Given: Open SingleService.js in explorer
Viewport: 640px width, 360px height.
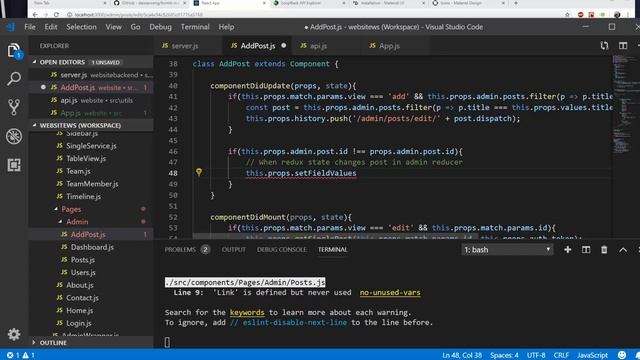Looking at the screenshot, I should pos(91,146).
